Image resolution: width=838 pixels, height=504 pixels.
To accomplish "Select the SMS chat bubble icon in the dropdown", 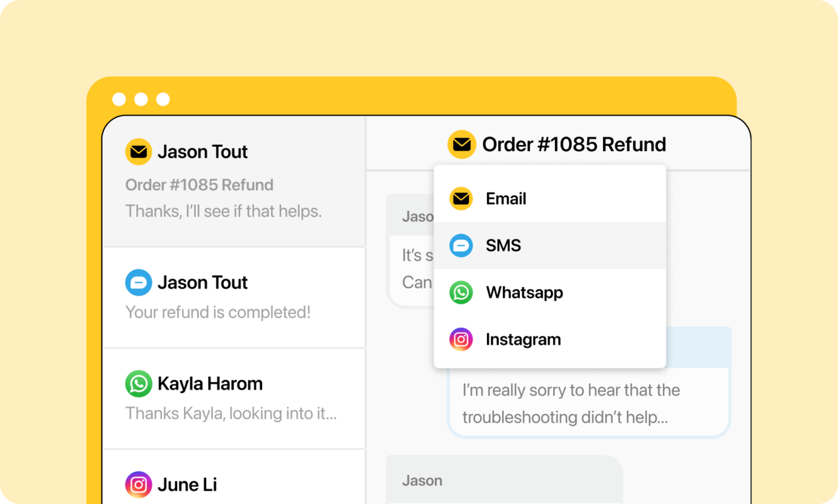I will point(461,246).
